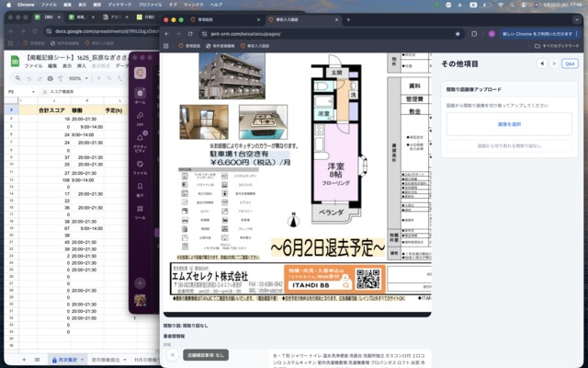Image resolution: width=588 pixels, height=368 pixels.
Task: Open the name box dropdown for P3
Action: [33, 92]
